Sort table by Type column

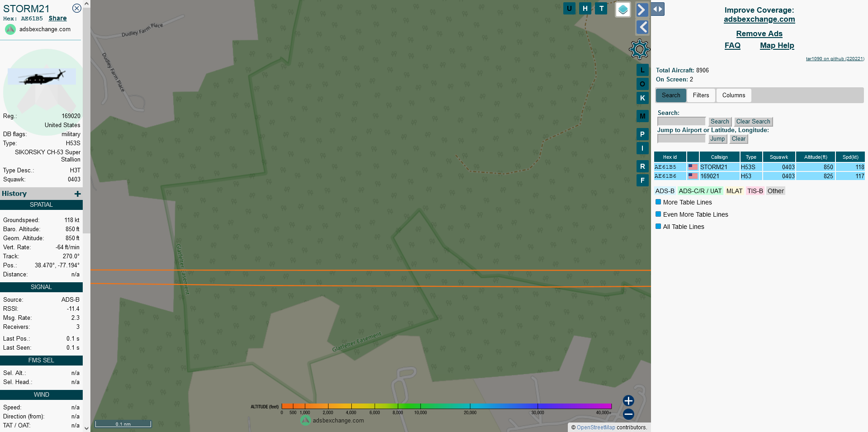(x=751, y=157)
